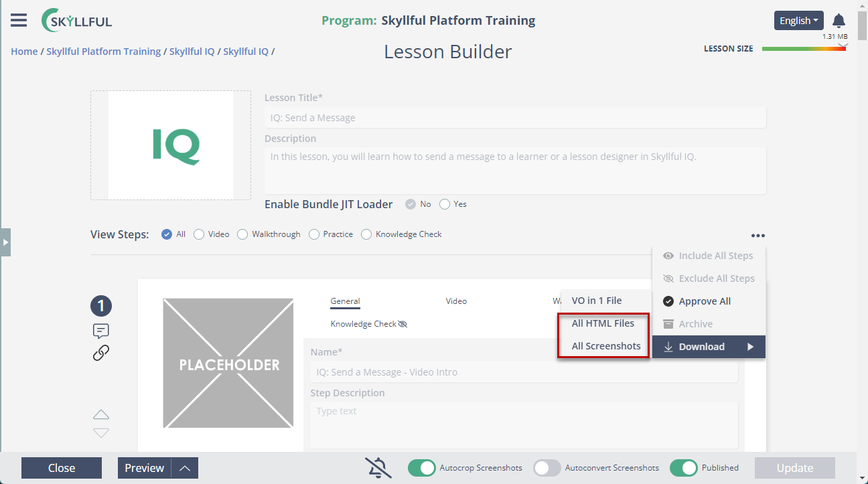Go to Home breadcrumb link
The width and height of the screenshot is (868, 484).
tap(24, 52)
